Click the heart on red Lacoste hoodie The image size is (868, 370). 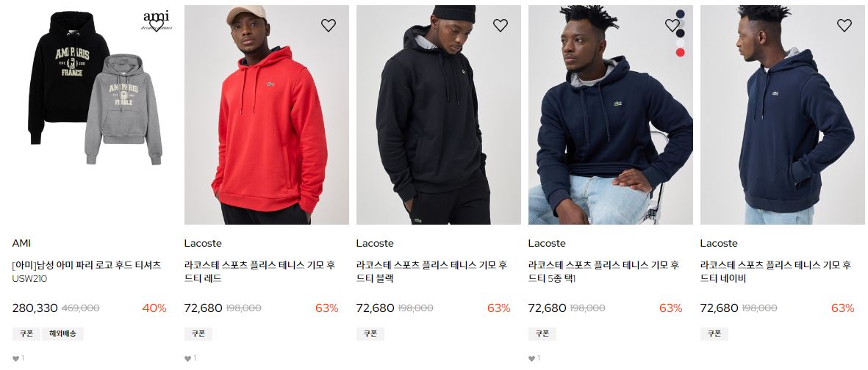(x=329, y=25)
